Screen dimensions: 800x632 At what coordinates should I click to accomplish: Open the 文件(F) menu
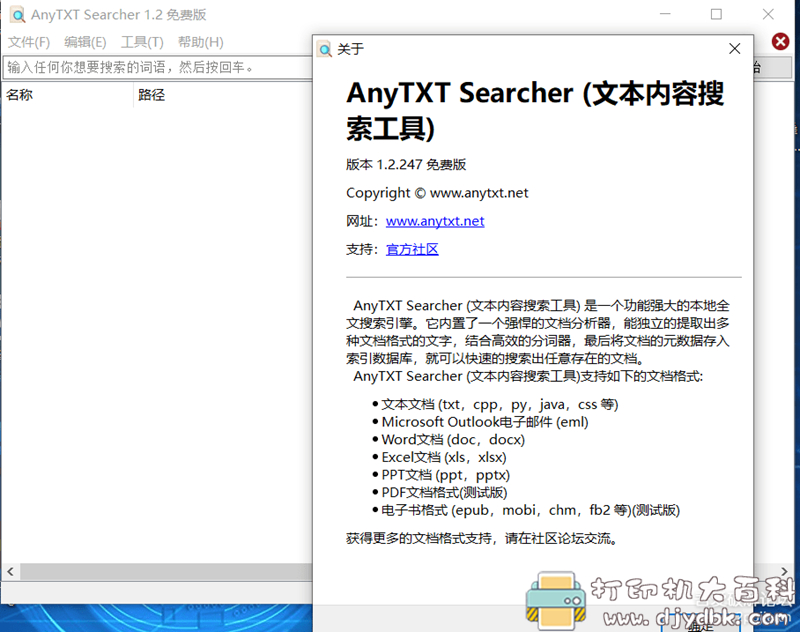pyautogui.click(x=29, y=42)
